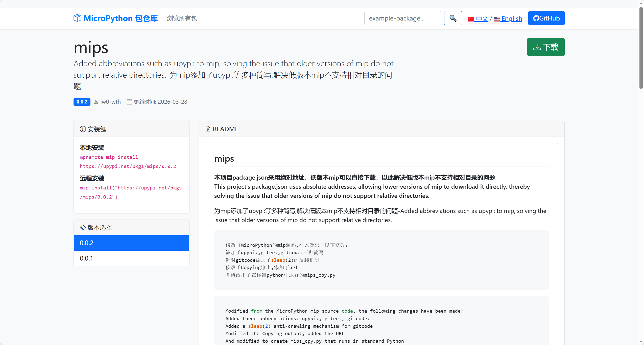Select version 0.0.2 in the version list
Viewport: 644px width, 345px height.
[131, 243]
